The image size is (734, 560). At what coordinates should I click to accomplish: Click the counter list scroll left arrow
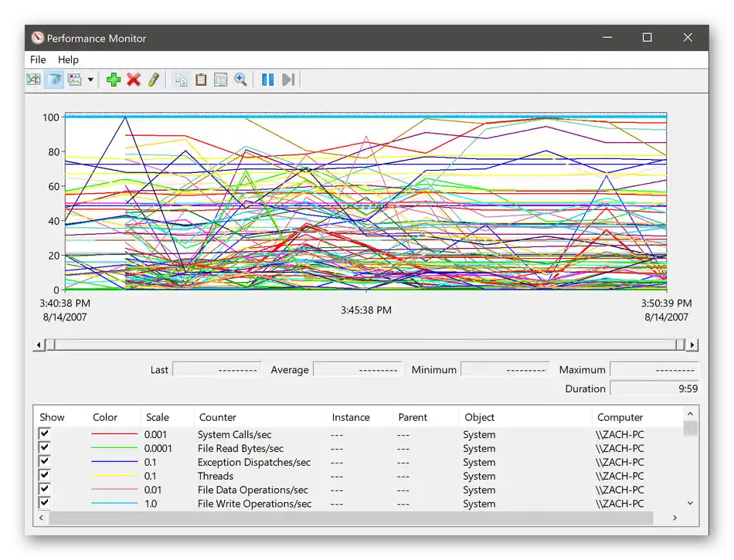click(41, 518)
